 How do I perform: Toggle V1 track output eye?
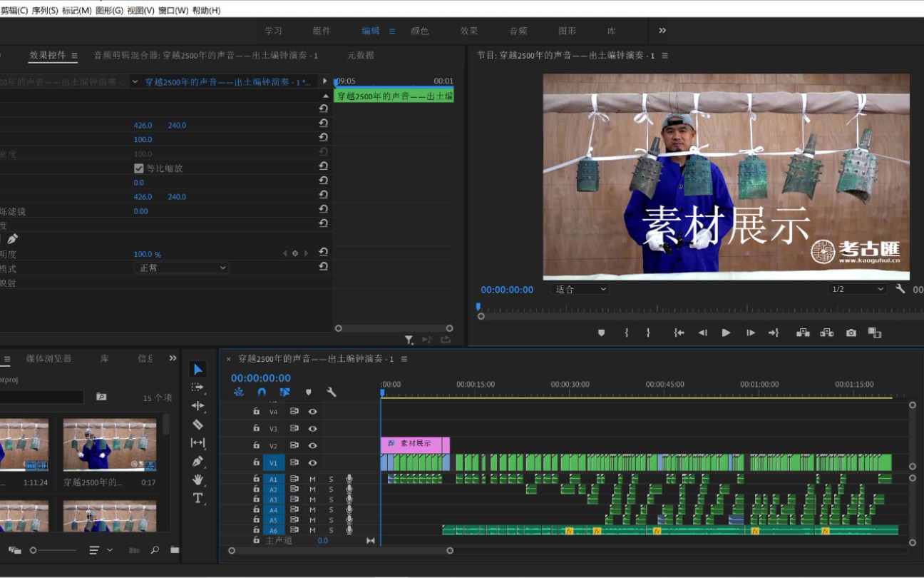pyautogui.click(x=312, y=463)
